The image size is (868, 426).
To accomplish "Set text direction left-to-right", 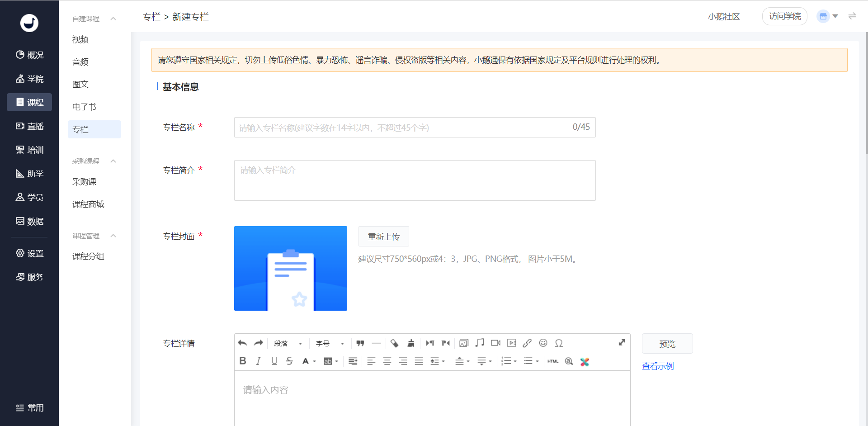I will pyautogui.click(x=430, y=343).
